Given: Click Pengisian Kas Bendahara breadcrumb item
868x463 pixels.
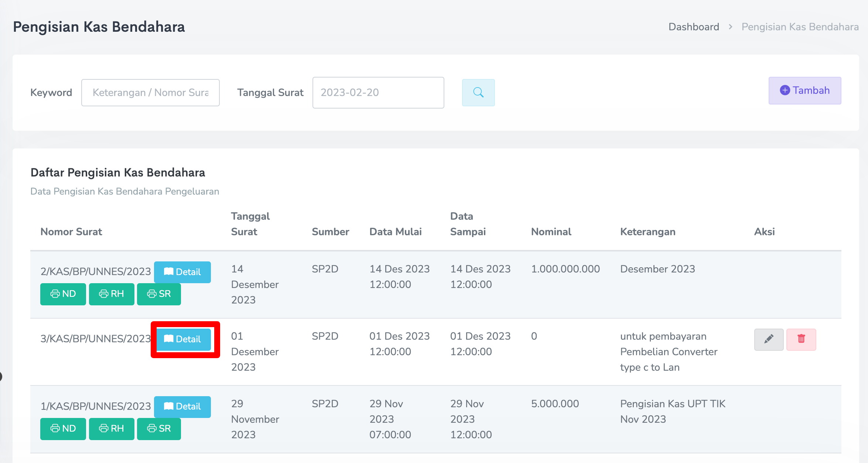Looking at the screenshot, I should pos(800,27).
